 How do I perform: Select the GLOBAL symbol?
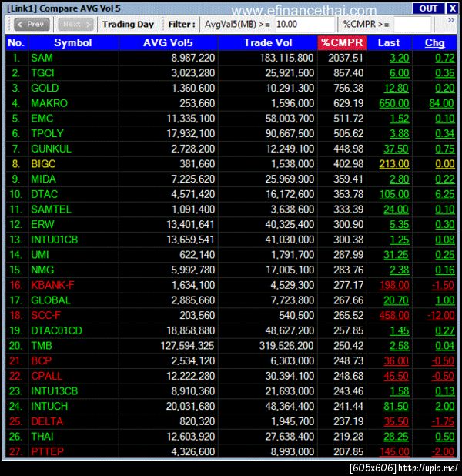tap(51, 300)
